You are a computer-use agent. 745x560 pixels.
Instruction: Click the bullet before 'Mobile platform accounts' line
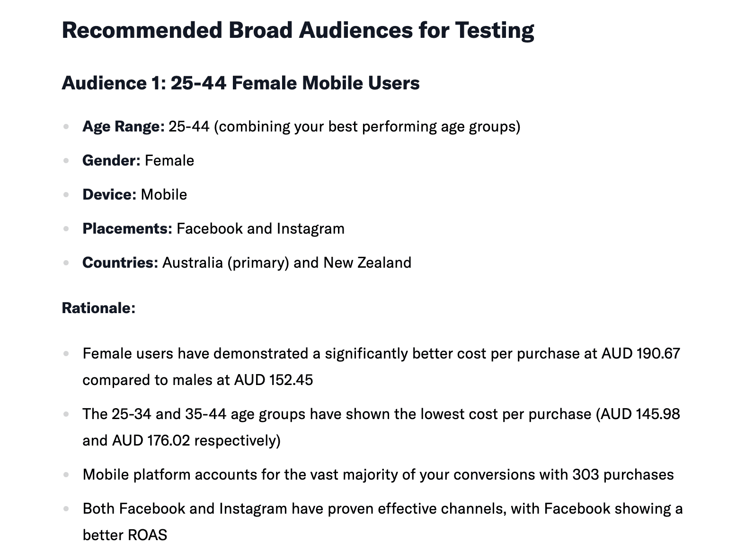[66, 475]
